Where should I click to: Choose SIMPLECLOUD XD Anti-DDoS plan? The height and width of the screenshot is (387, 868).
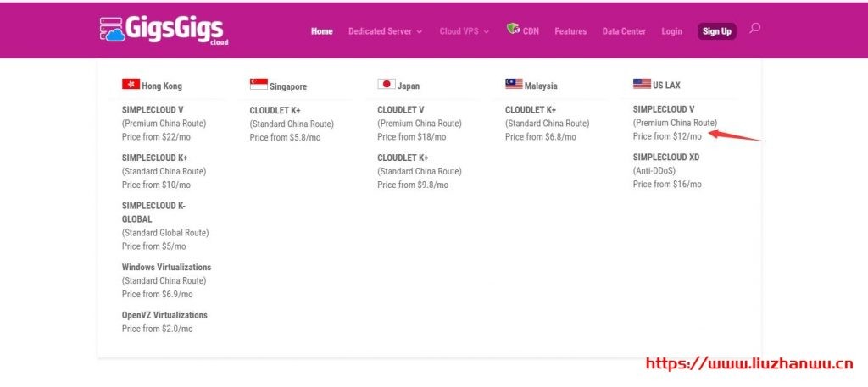click(x=666, y=158)
